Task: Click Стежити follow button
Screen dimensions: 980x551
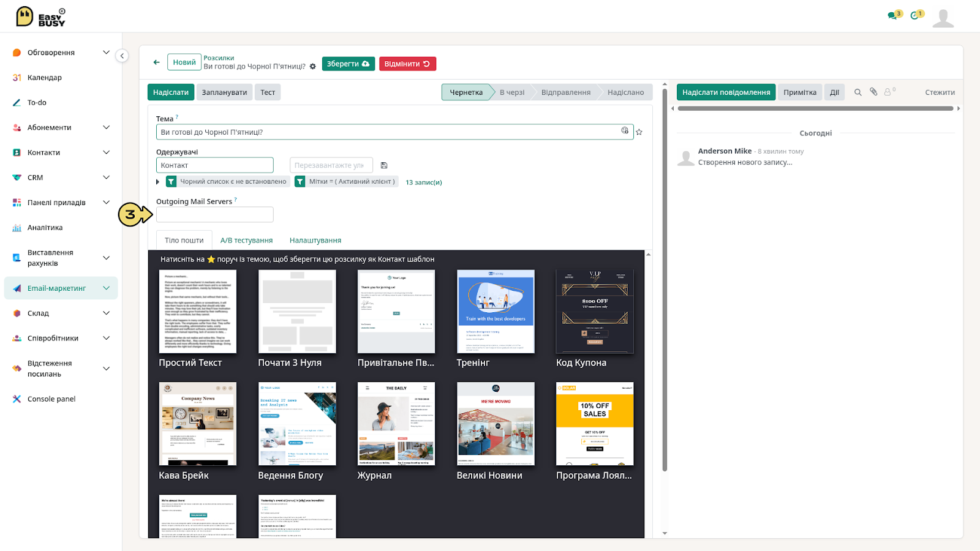Action: pos(940,92)
